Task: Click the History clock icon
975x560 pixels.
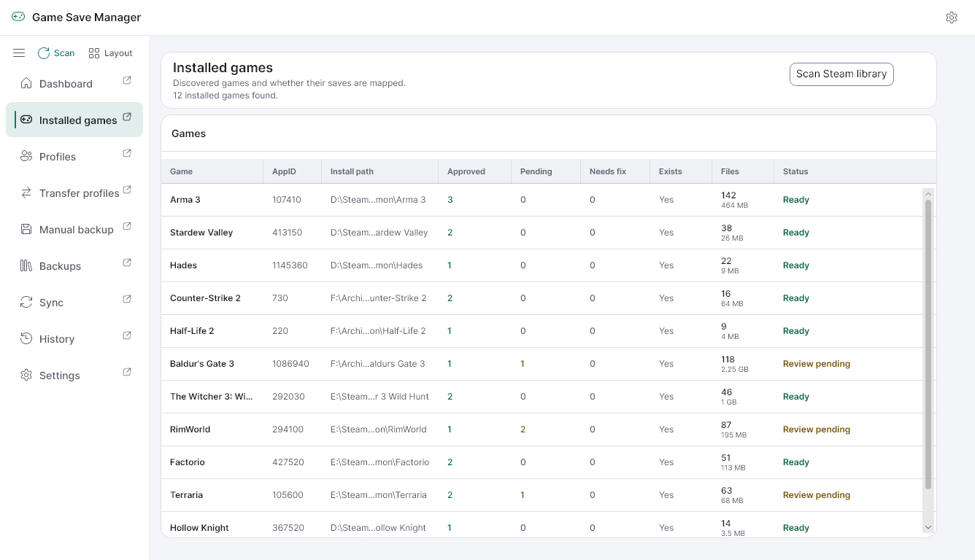Action: click(26, 338)
